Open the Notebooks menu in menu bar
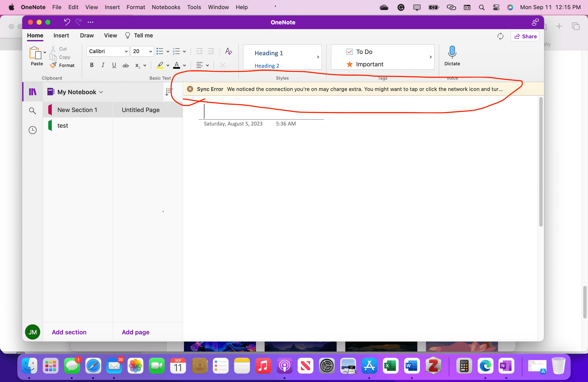This screenshot has height=382, width=588. click(x=166, y=7)
